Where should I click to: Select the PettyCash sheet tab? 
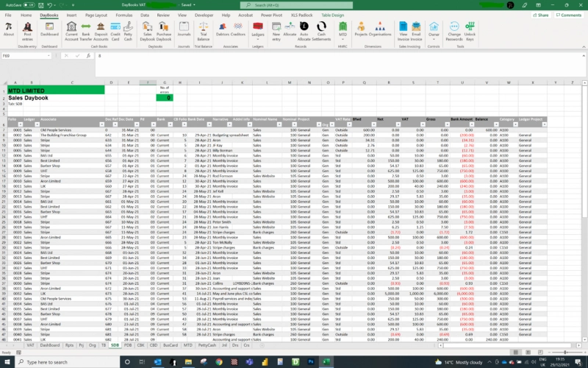[x=207, y=344]
